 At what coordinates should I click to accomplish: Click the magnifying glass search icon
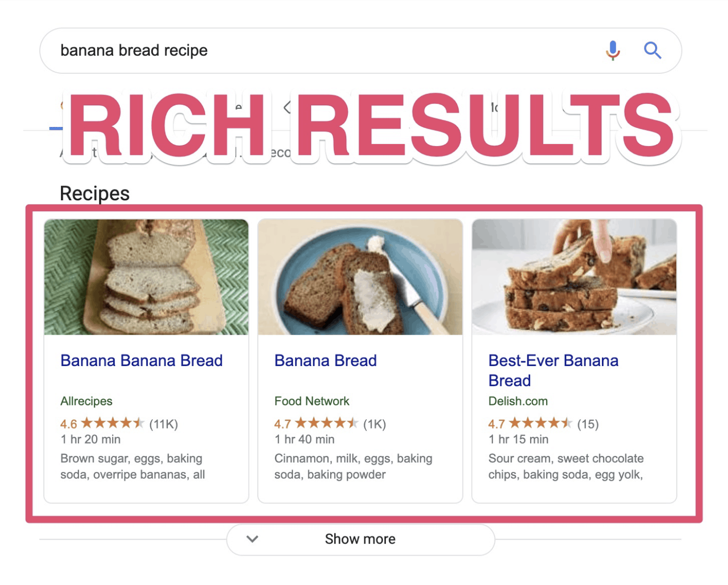(653, 50)
